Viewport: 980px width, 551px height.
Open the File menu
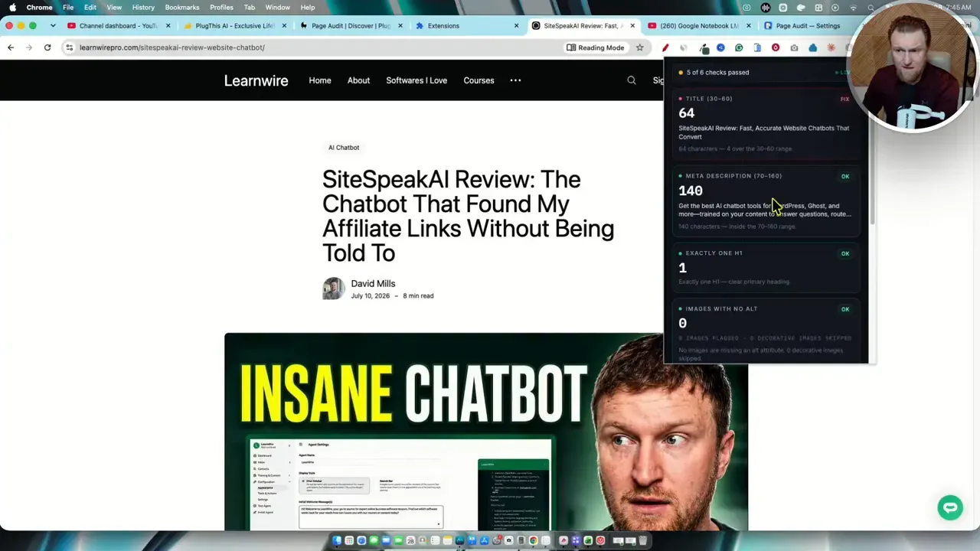click(x=68, y=8)
